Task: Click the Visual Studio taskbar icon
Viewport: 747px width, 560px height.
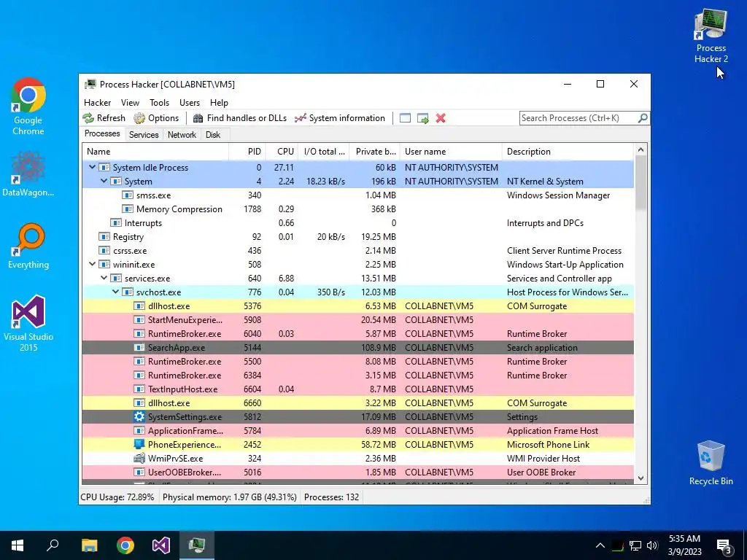Action: 161,545
